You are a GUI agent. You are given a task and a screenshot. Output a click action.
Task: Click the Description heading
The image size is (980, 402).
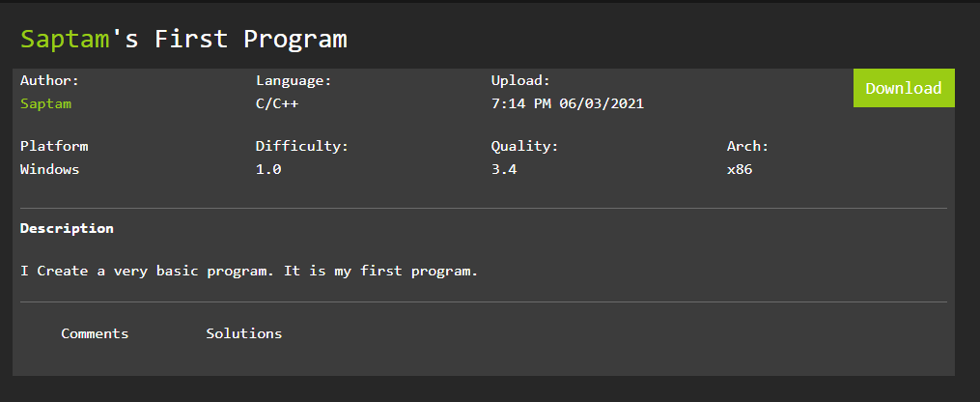point(67,229)
